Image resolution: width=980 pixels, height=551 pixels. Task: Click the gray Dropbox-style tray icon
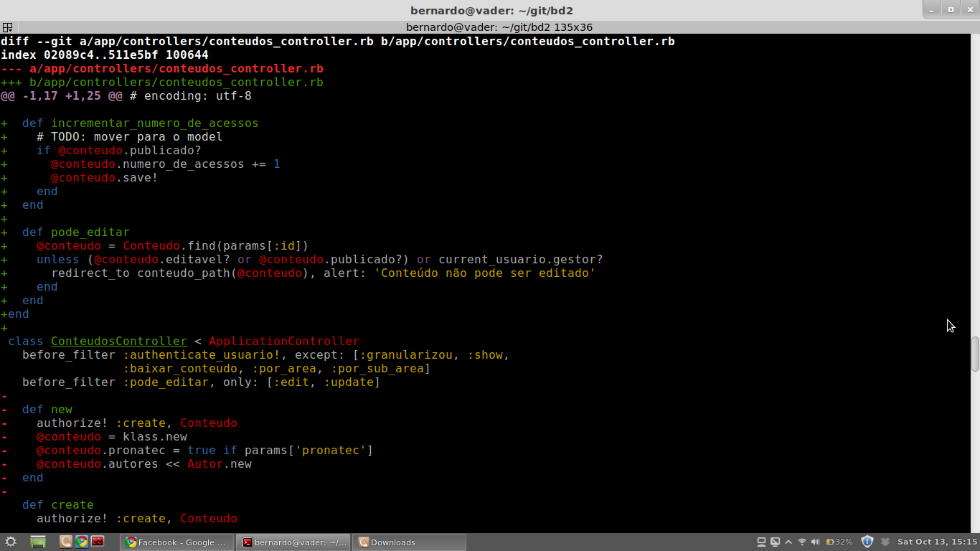click(x=885, y=542)
